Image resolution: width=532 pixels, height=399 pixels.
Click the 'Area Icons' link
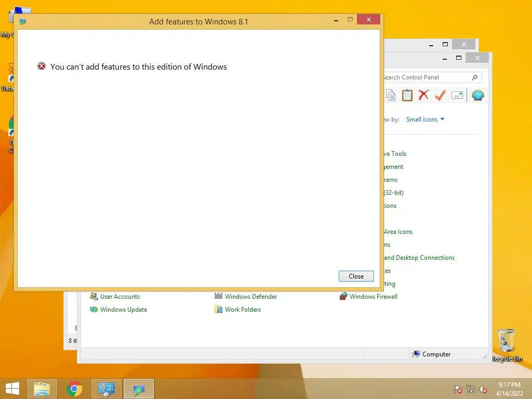pos(398,232)
